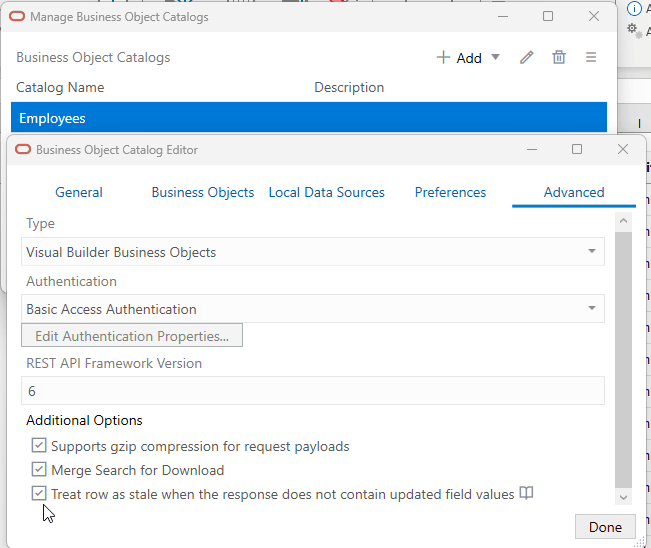Image resolution: width=651 pixels, height=548 pixels.
Task: Toggle Merge Search for Download checkbox
Action: (x=39, y=470)
